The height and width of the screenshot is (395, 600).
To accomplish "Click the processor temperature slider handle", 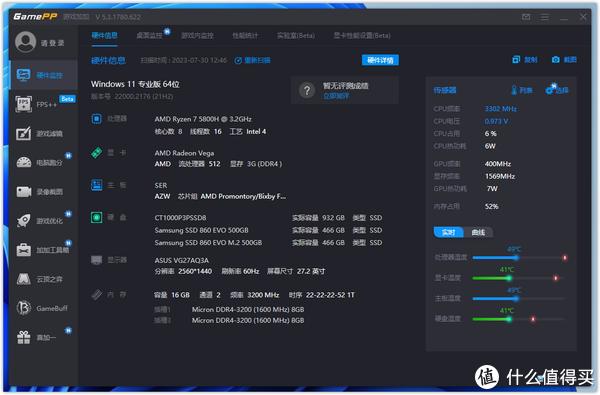I will click(x=516, y=258).
